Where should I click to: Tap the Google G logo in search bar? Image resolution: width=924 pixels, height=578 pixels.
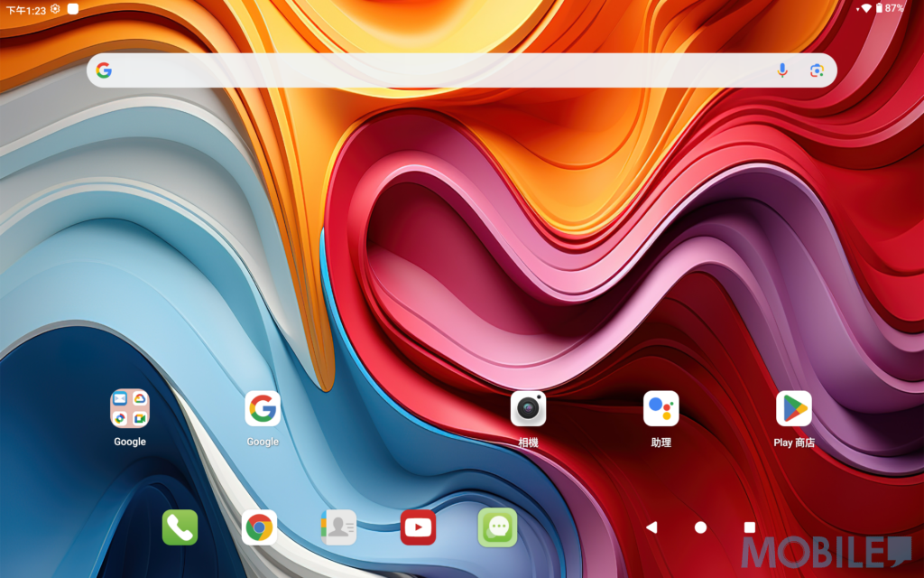click(104, 70)
